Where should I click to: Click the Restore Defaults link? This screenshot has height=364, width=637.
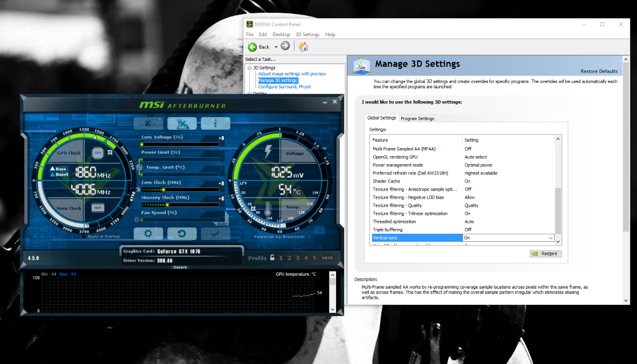[599, 71]
